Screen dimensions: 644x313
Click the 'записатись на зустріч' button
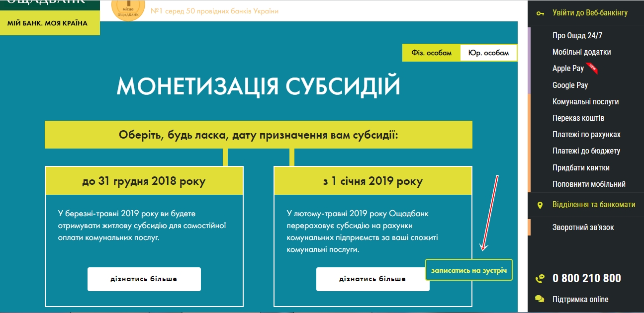click(x=468, y=270)
